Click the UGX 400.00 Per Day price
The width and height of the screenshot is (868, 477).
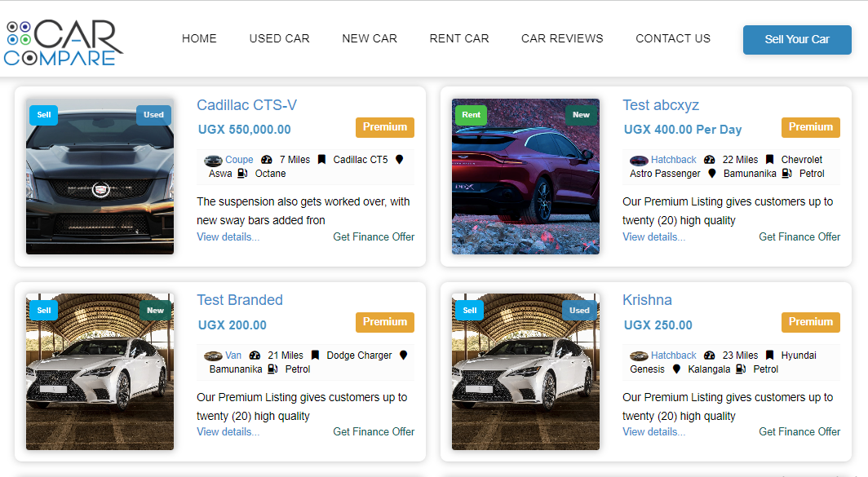tap(683, 130)
